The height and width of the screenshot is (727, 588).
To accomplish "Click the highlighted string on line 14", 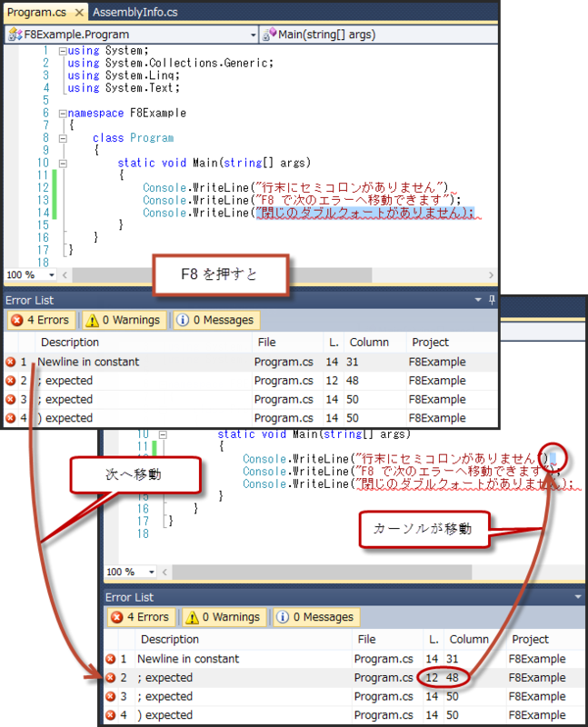I will (365, 213).
